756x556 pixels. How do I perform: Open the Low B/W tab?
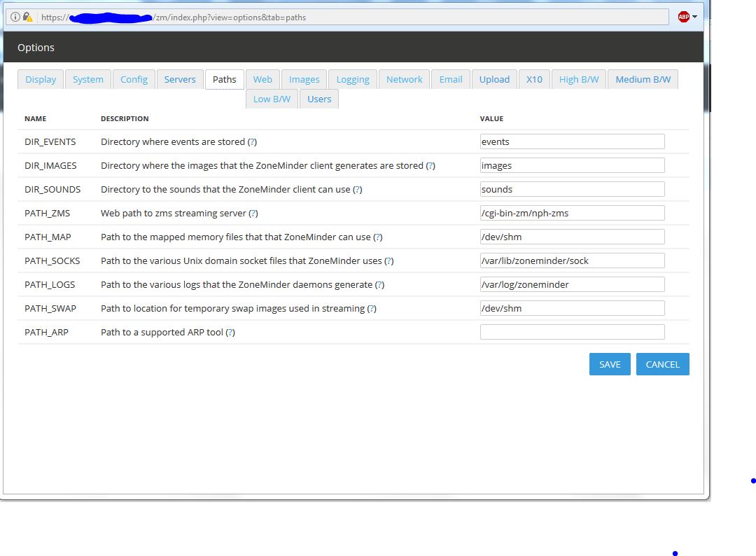point(272,99)
